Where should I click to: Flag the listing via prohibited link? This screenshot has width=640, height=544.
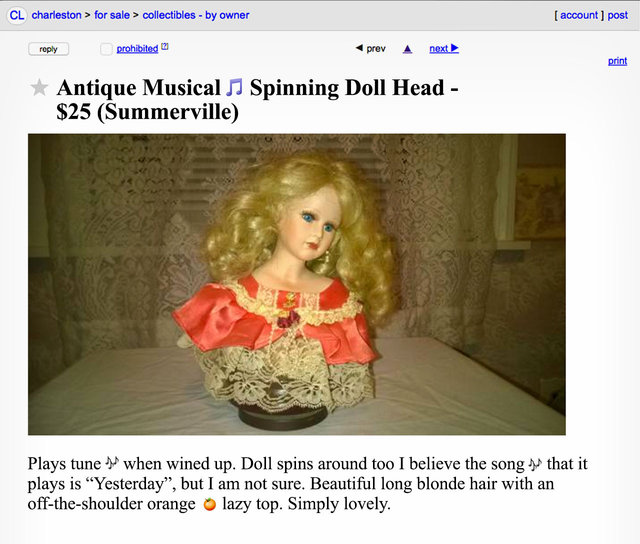tap(137, 49)
